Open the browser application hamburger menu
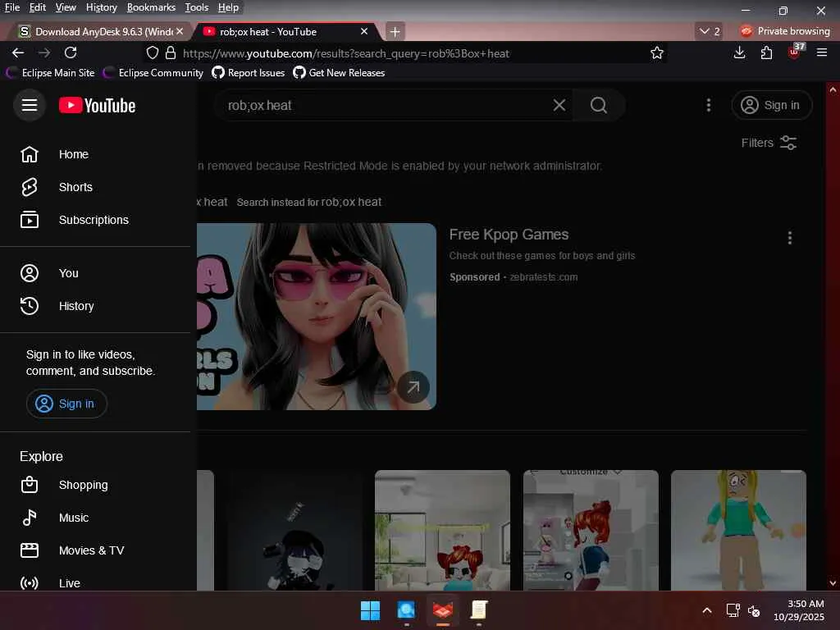The width and height of the screenshot is (840, 630). point(822,52)
